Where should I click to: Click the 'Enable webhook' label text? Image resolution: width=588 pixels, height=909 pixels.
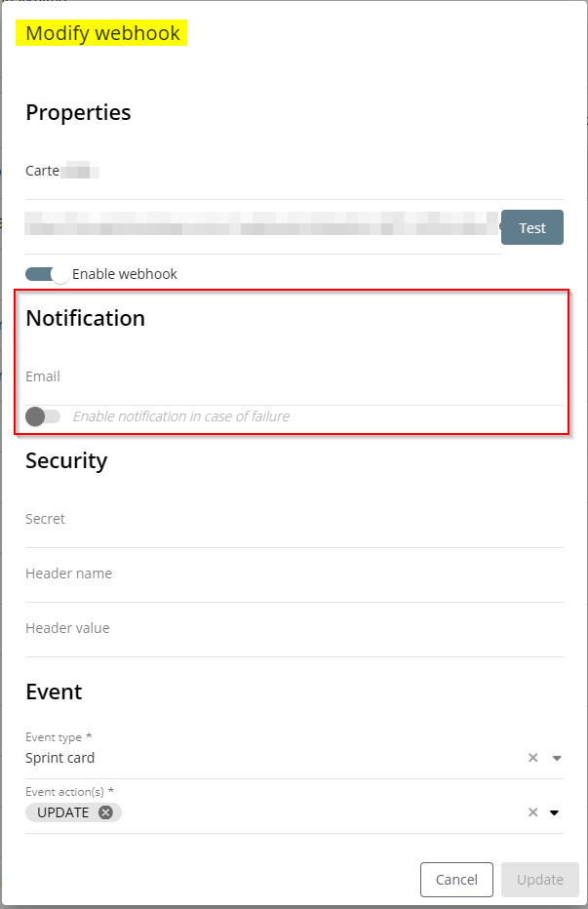click(x=125, y=274)
